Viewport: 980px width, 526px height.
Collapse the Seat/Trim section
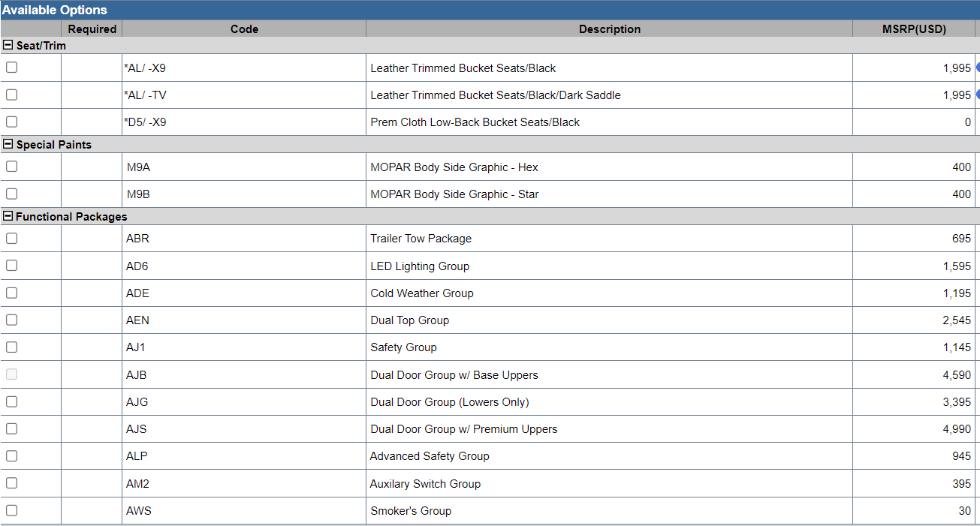click(8, 45)
